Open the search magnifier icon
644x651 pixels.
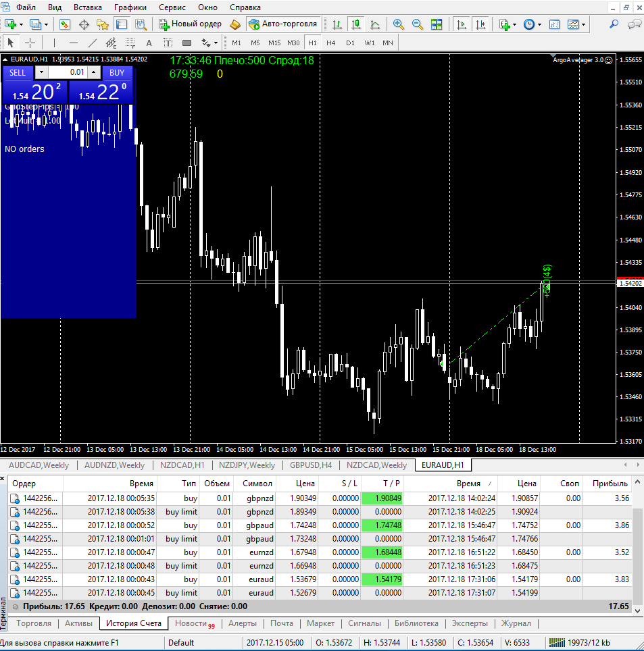tap(614, 24)
